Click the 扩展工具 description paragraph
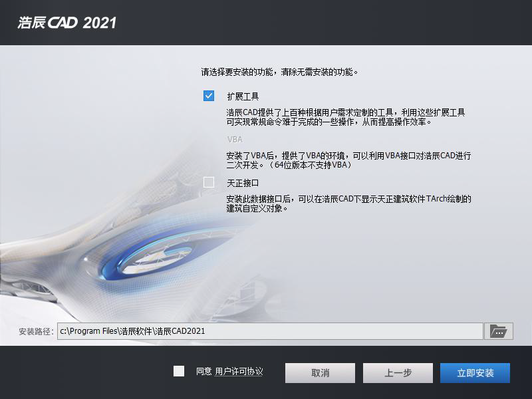This screenshot has width=532, height=399. [345, 117]
